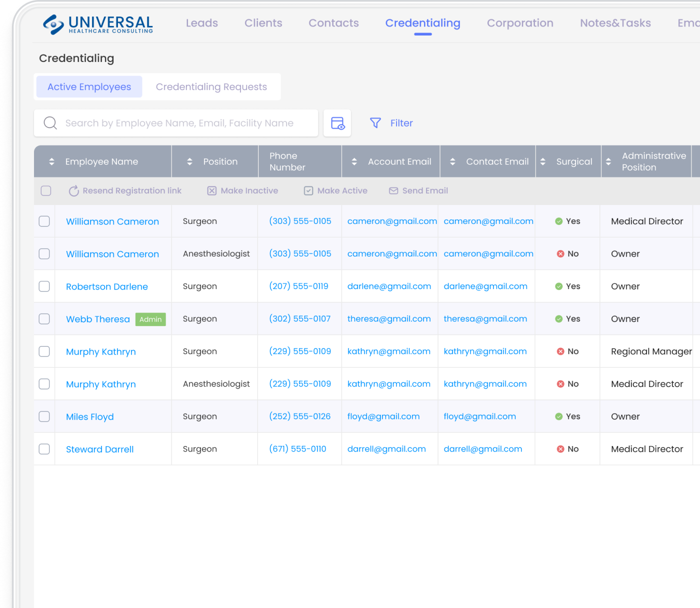The width and height of the screenshot is (700, 608).
Task: Click red No status icon for Steward Darrell
Action: 560,449
